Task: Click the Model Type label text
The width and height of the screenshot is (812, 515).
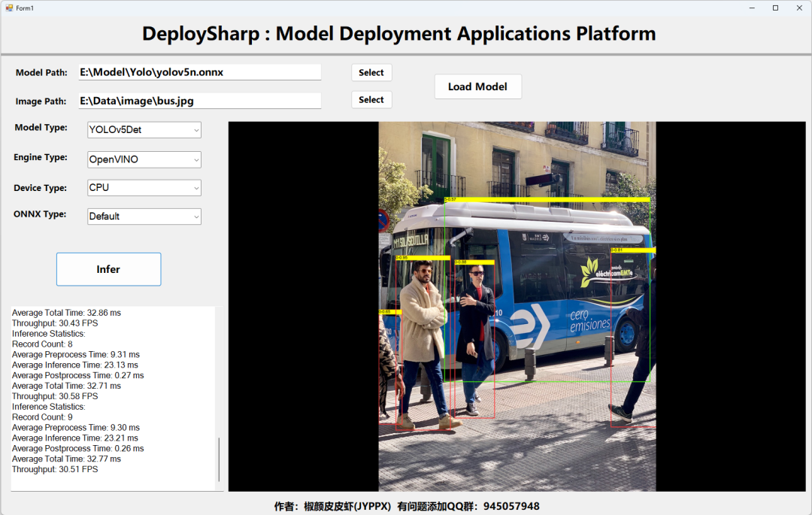Action: [x=41, y=127]
